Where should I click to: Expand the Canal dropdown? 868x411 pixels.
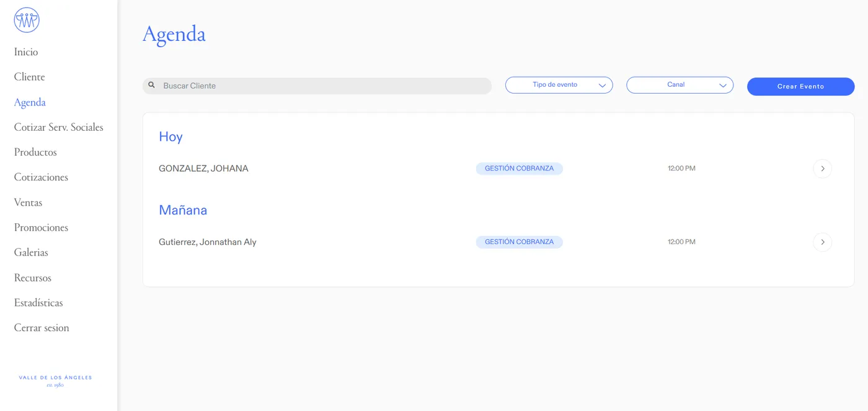click(680, 85)
